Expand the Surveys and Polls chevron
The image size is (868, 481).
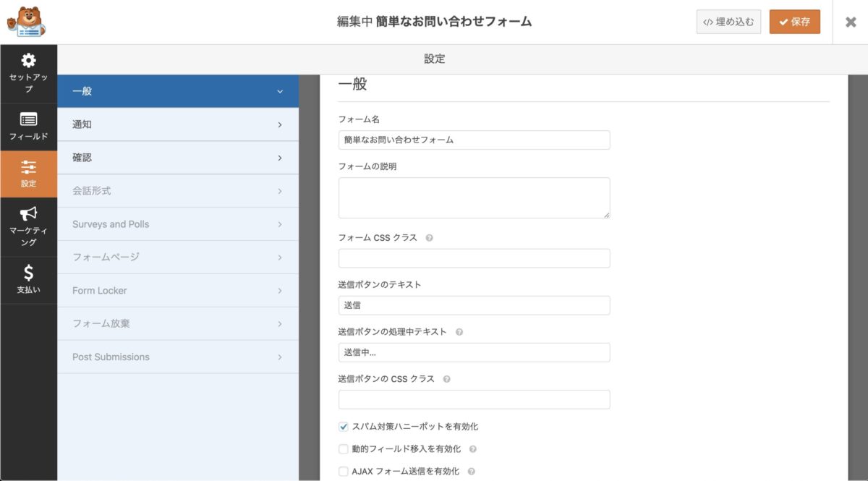[x=280, y=225]
